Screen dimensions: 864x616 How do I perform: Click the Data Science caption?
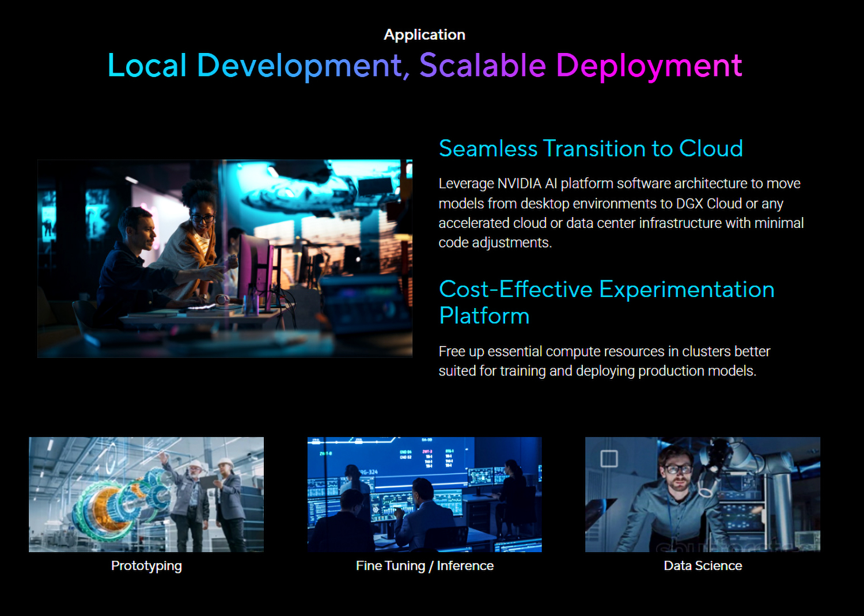coord(703,566)
